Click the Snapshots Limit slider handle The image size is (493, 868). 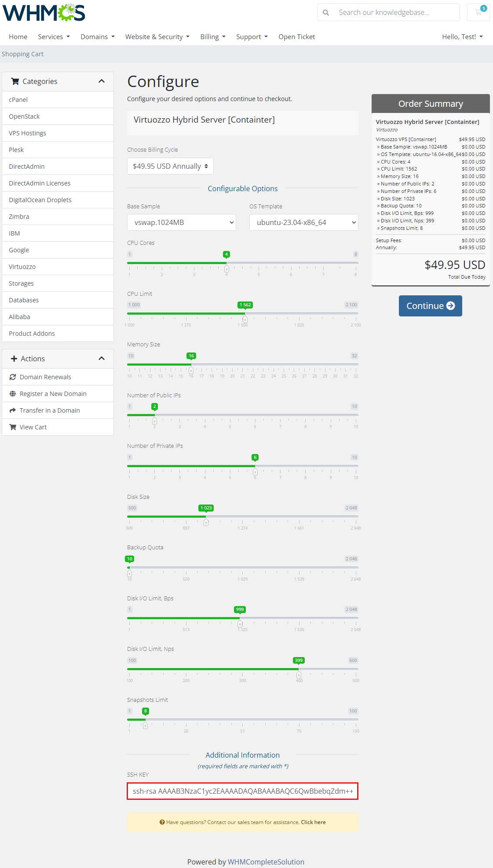[145, 726]
